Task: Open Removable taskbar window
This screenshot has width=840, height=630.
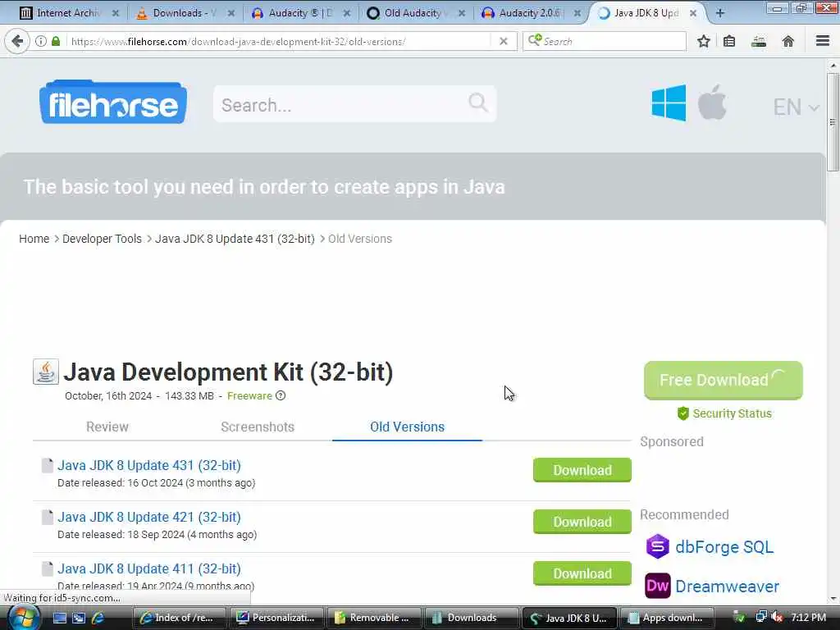Action: (x=373, y=618)
